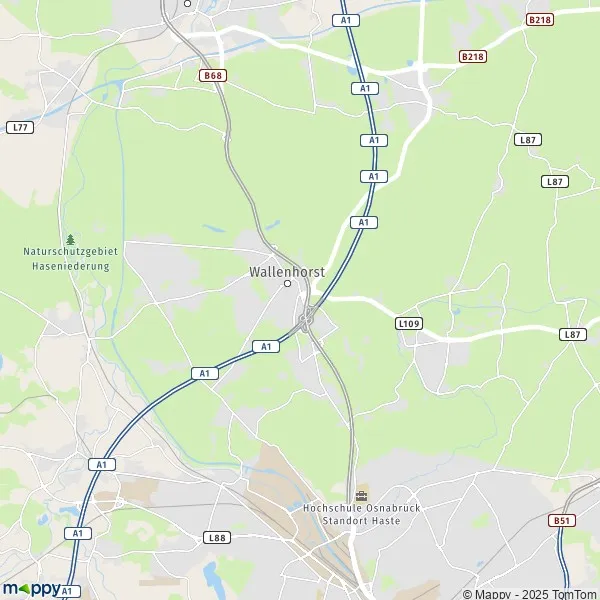Click the blue lake near the L88 shield
The width and height of the screenshot is (600, 600).
[210, 575]
